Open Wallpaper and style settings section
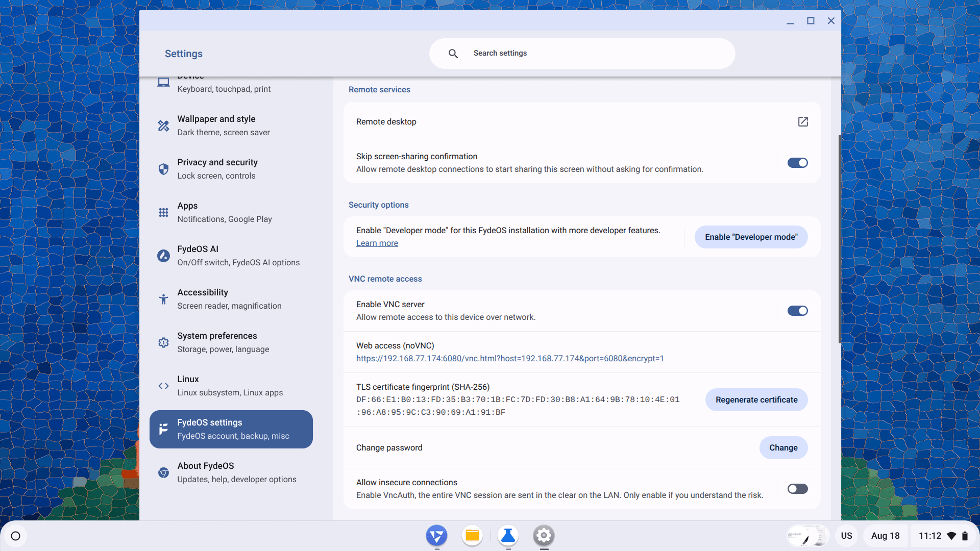Viewport: 980px width, 551px height. tap(231, 126)
